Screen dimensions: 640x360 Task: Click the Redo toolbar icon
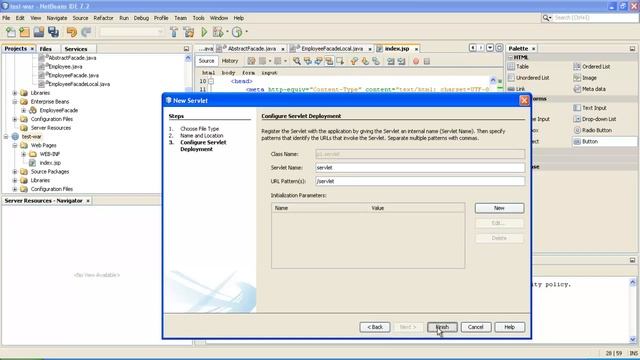[86, 32]
